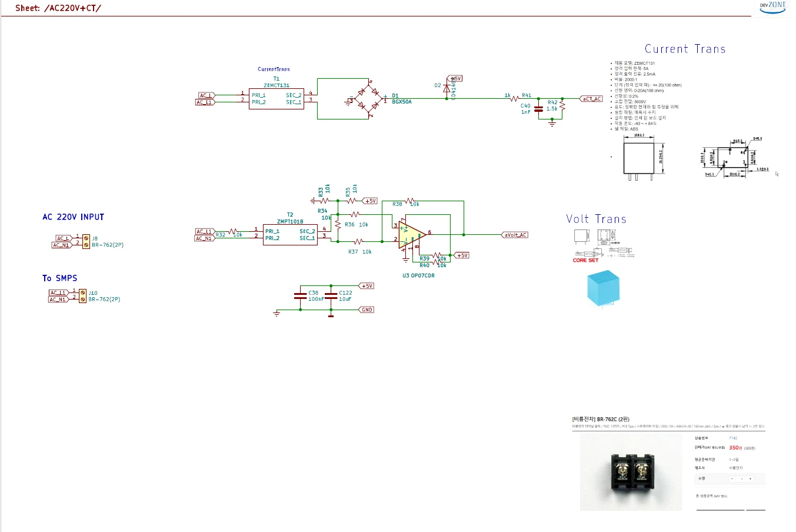
Task: Select feedback resistor R38 10k symbol
Action: tap(410, 201)
